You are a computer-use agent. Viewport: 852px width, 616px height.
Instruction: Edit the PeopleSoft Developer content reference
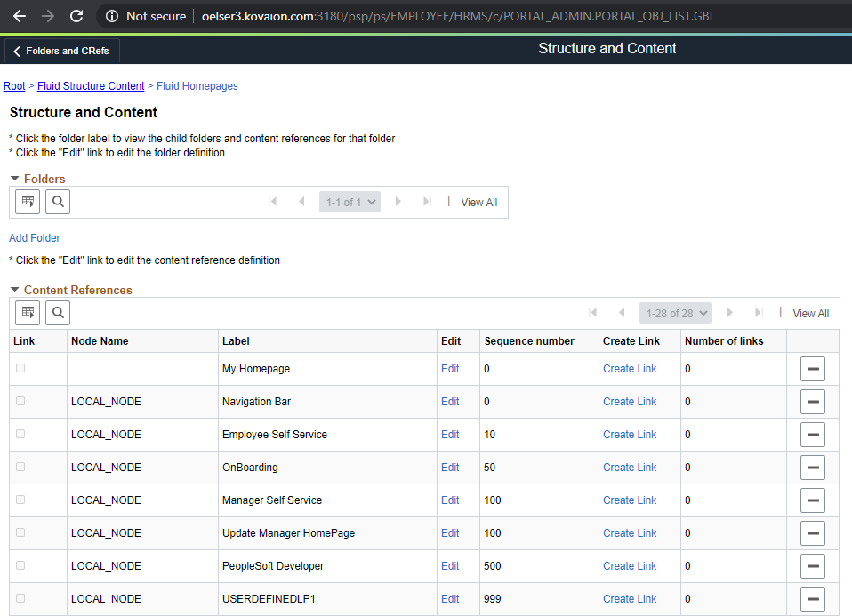pyautogui.click(x=450, y=565)
